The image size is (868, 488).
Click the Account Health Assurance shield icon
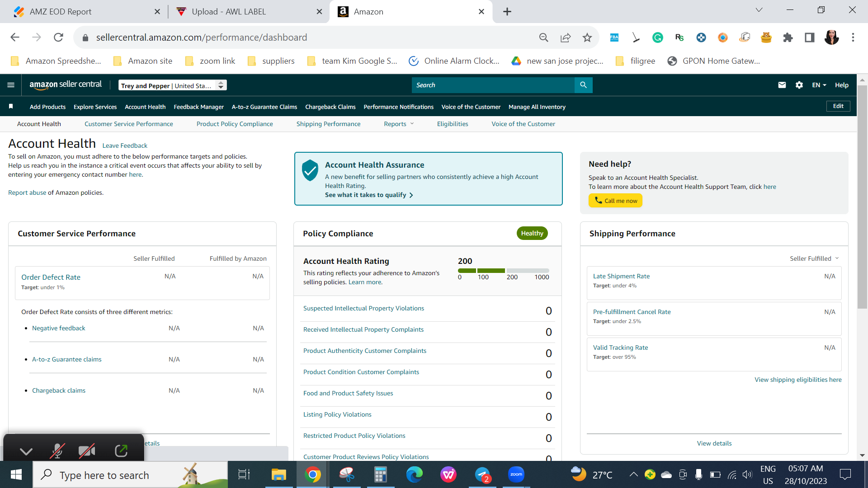tap(310, 170)
